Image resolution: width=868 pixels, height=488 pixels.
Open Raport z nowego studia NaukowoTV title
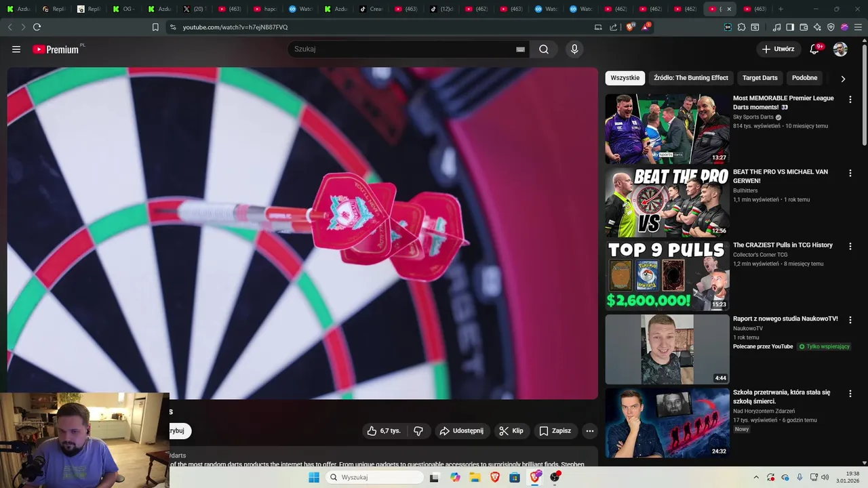785,319
